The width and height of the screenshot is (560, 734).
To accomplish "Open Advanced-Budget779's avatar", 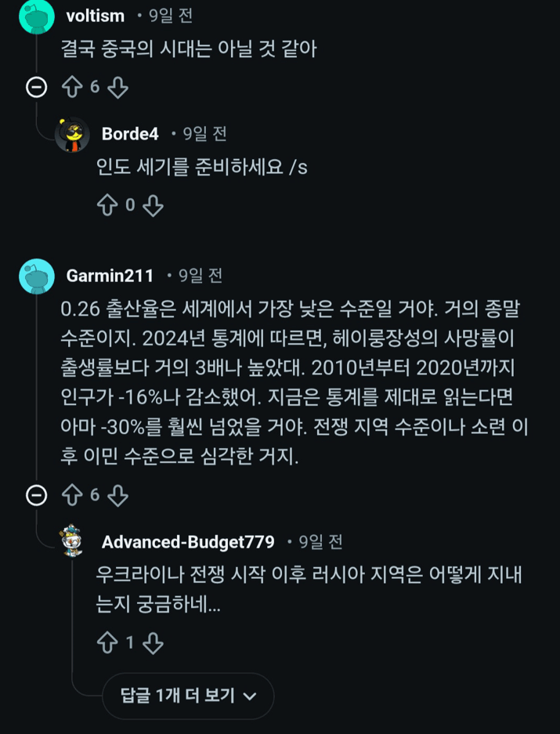I will click(72, 541).
